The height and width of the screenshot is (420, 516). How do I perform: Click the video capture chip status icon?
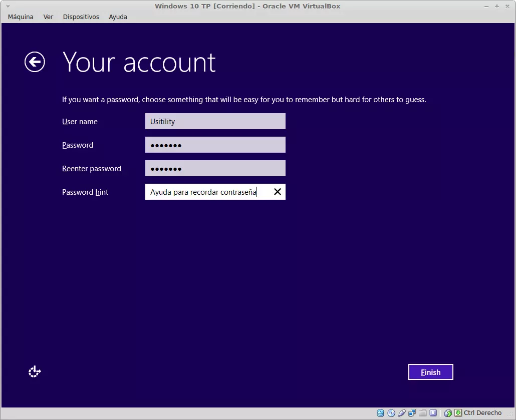pyautogui.click(x=433, y=413)
